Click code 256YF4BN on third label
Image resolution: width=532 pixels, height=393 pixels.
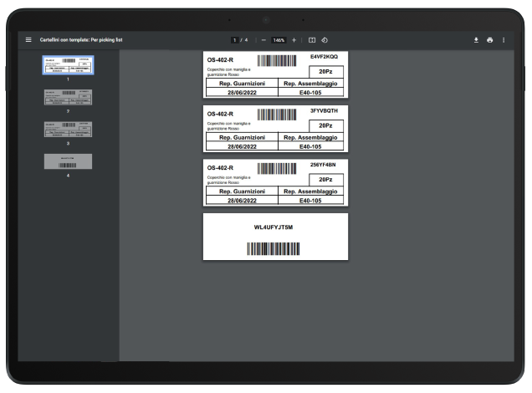click(x=323, y=165)
